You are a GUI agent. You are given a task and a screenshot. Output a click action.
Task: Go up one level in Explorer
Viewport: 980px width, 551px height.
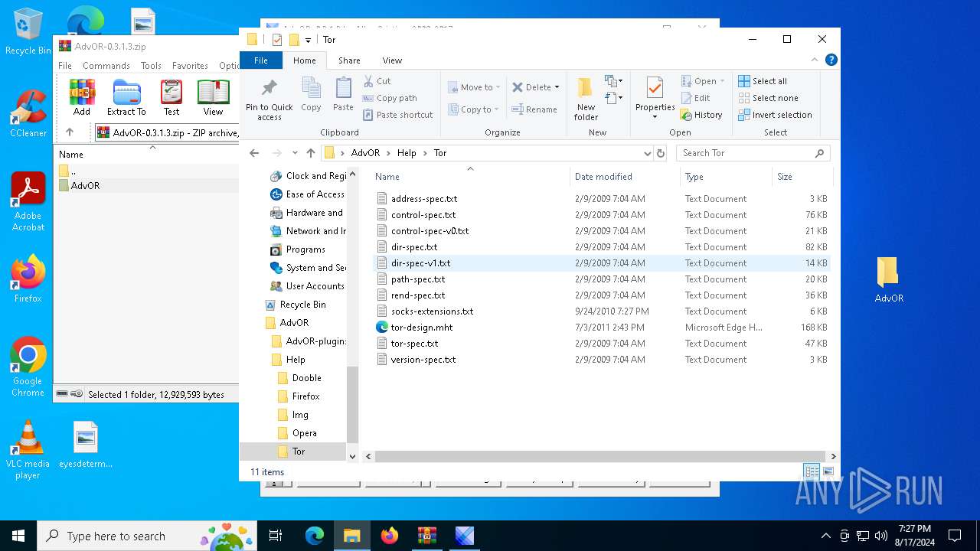310,153
